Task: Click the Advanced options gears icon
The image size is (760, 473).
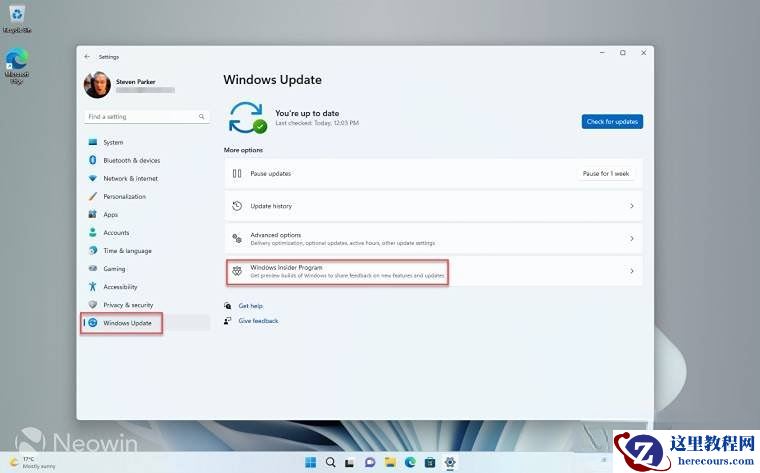Action: pos(237,238)
